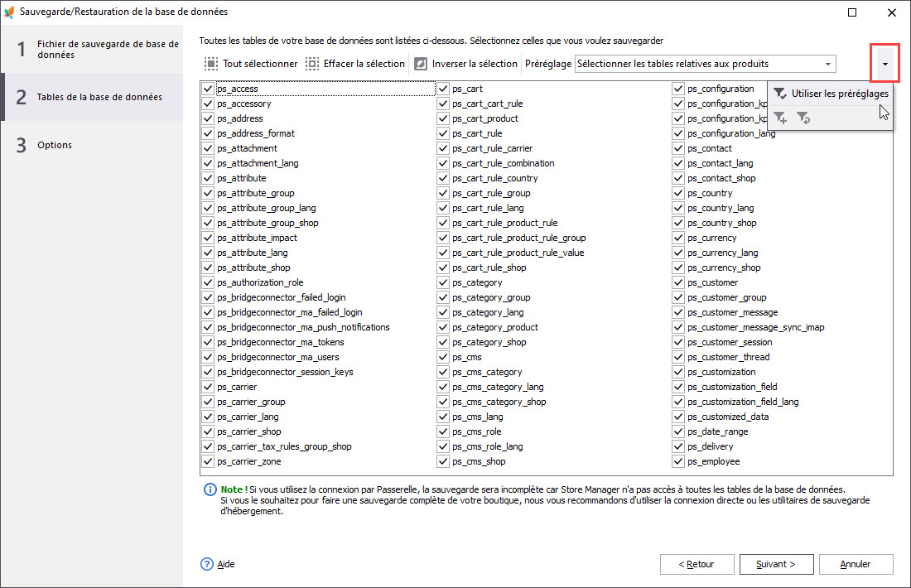Screen dimensions: 911x588
Task: Toggle the ps_currency checkbox
Action: coord(678,238)
